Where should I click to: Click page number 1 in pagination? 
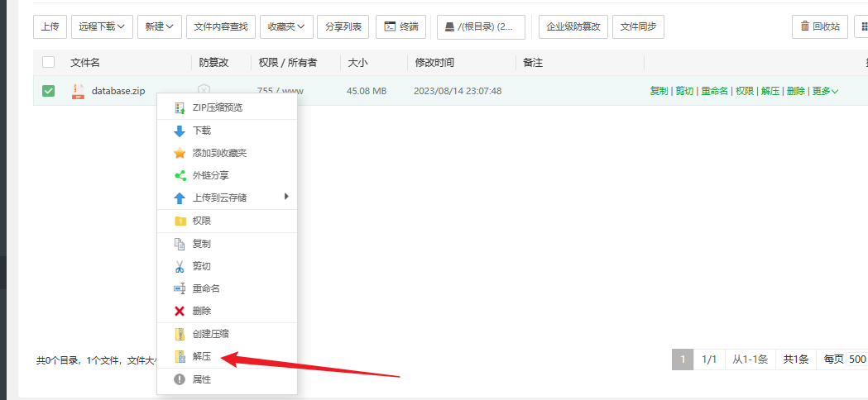click(x=682, y=360)
